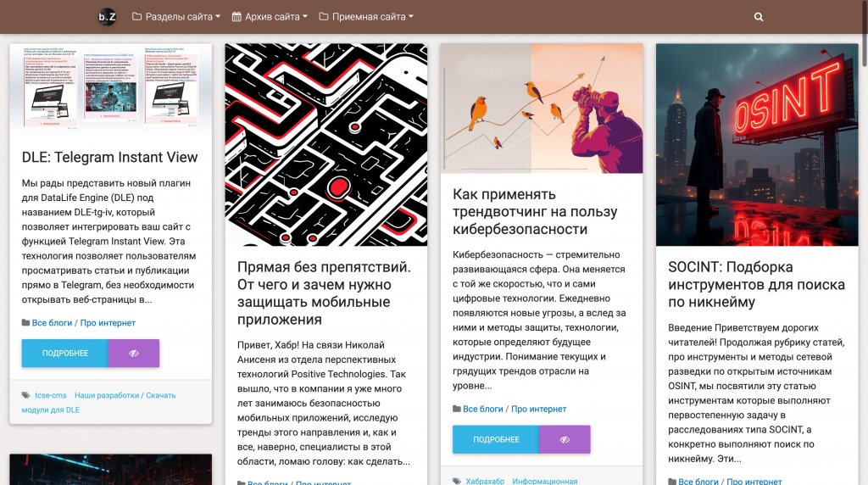Open Все блоги link in трендвотчинг card
This screenshot has width=868, height=485.
(x=482, y=410)
